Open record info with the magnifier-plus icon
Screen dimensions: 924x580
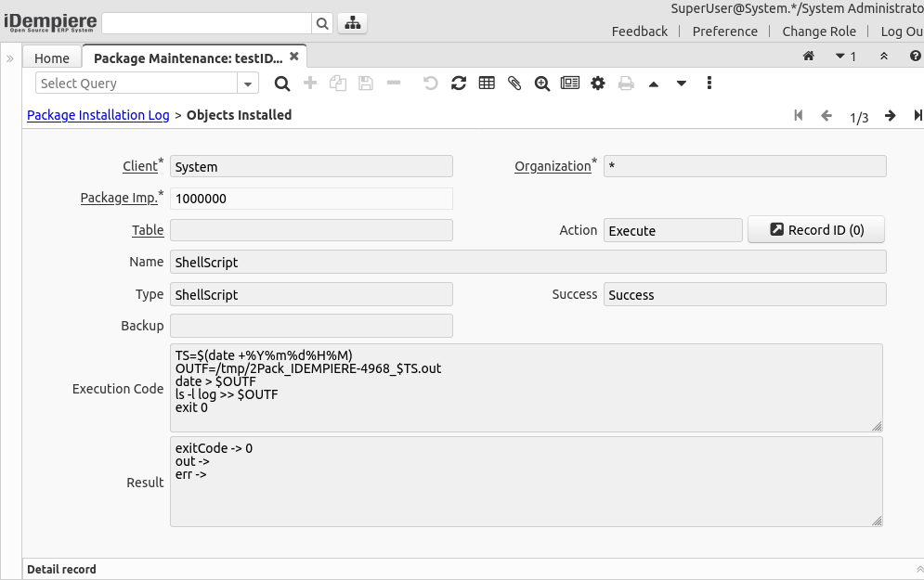tap(542, 83)
